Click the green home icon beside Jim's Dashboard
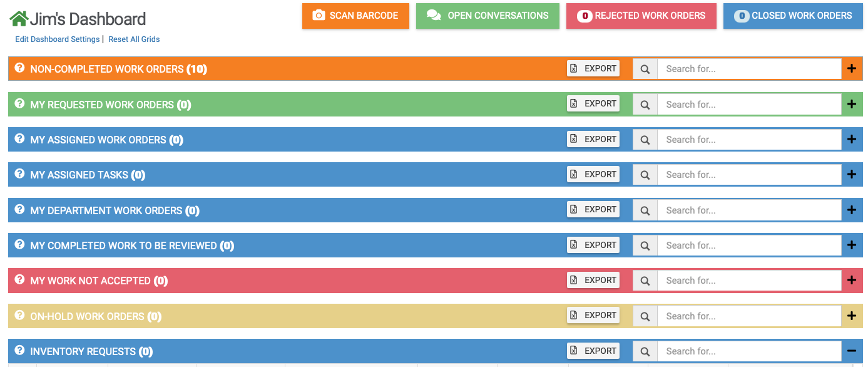 click(19, 19)
